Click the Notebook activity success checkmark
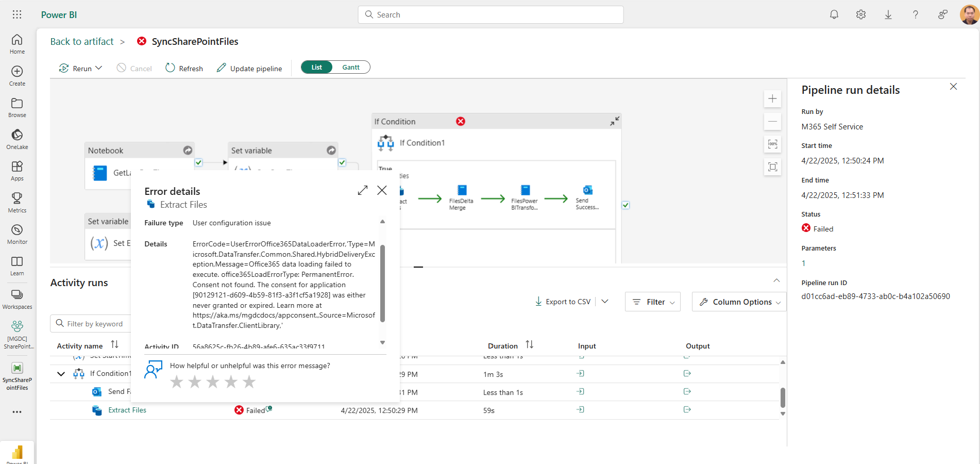The image size is (980, 464). coord(198,162)
